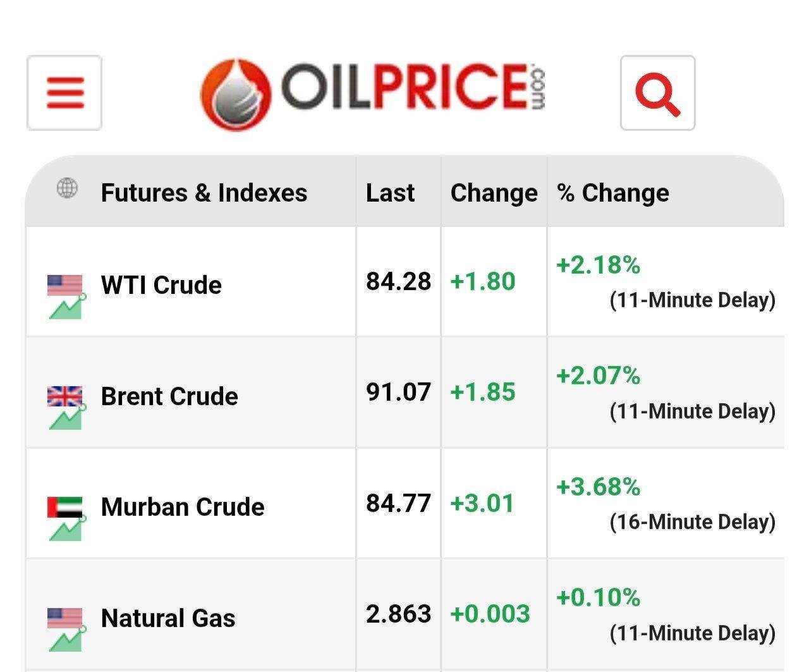This screenshot has height=672, width=809.
Task: Click the UAE flag beside Murban Crude
Action: (x=65, y=507)
